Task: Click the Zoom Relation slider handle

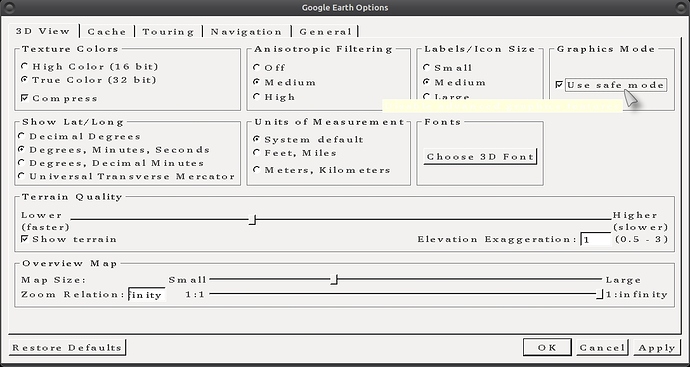Action: 599,294
